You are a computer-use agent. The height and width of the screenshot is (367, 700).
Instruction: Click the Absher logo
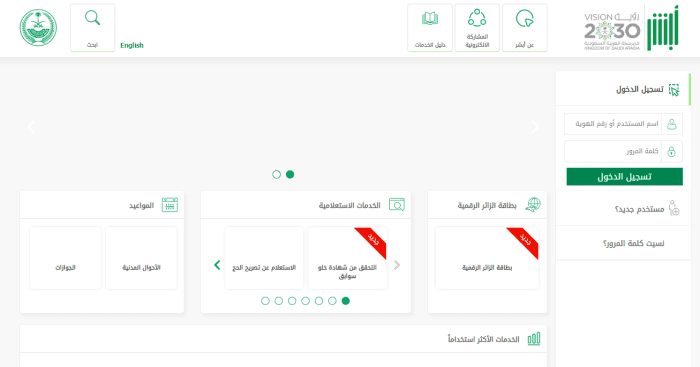(663, 28)
